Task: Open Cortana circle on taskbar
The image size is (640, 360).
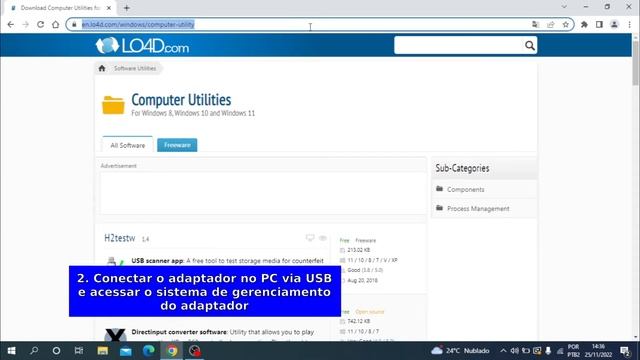Action: (56, 351)
